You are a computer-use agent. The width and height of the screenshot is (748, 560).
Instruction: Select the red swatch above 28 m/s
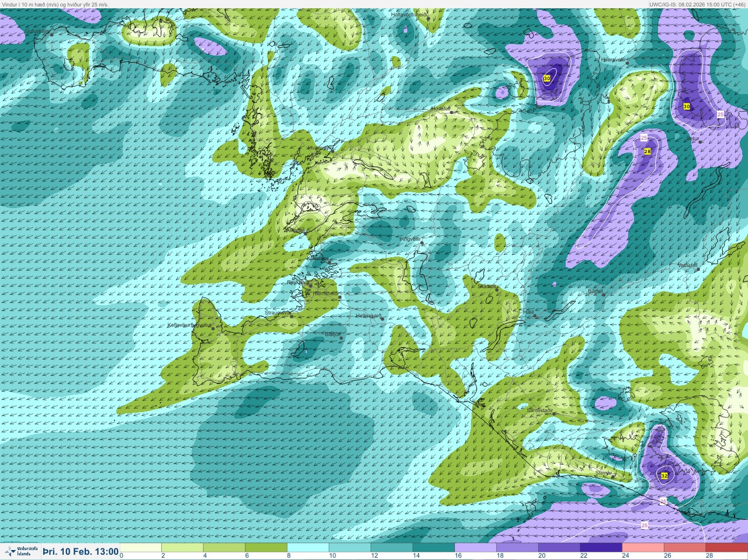click(727, 548)
